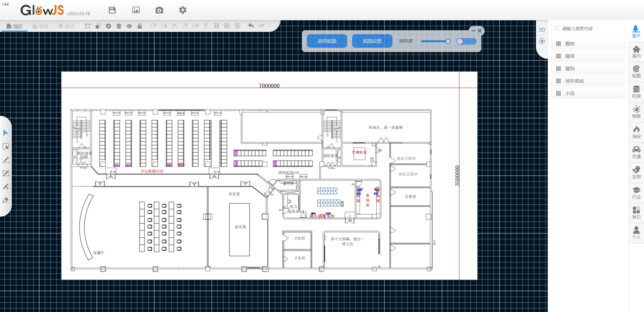Click the align bottom toolbar icon
644x312 pixels.
coord(164,26)
